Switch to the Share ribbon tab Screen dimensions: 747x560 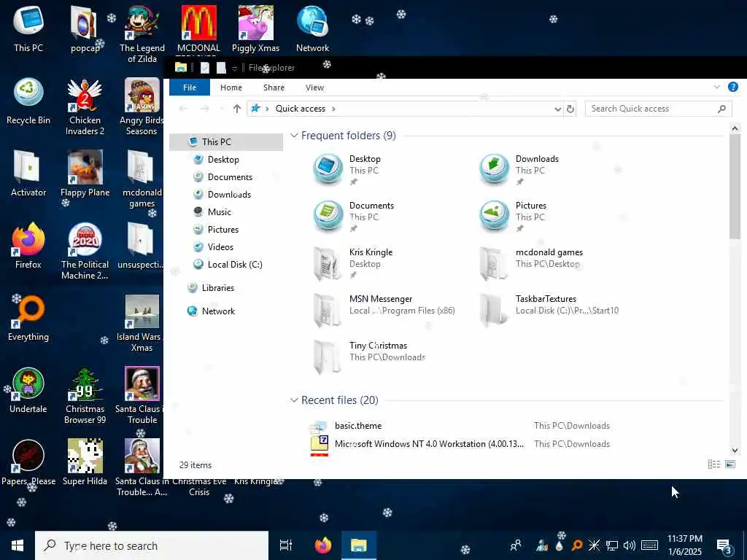[x=274, y=87]
